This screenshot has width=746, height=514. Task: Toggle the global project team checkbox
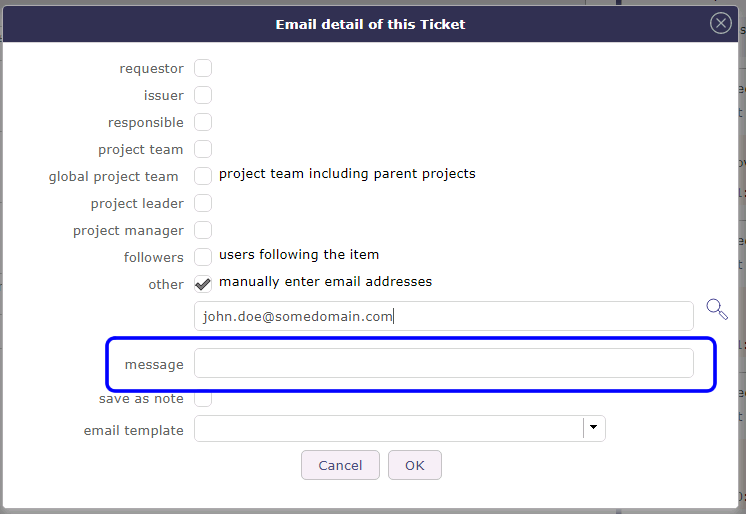pyautogui.click(x=203, y=176)
